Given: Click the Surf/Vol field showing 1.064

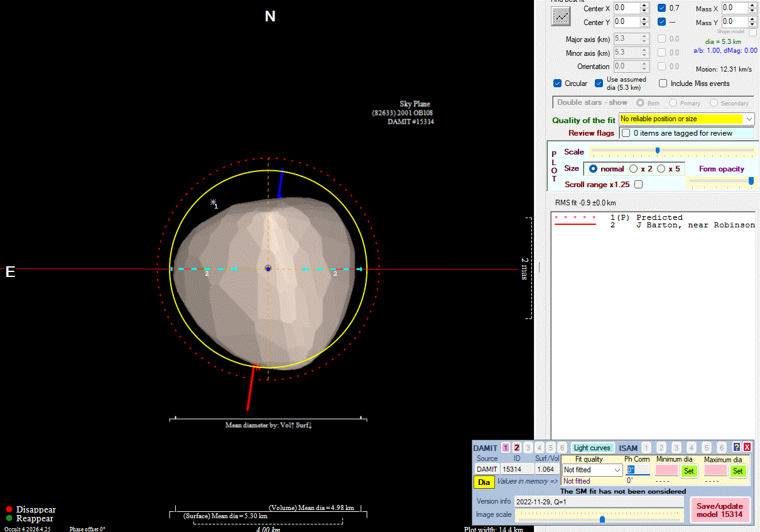Looking at the screenshot, I should pos(546,470).
